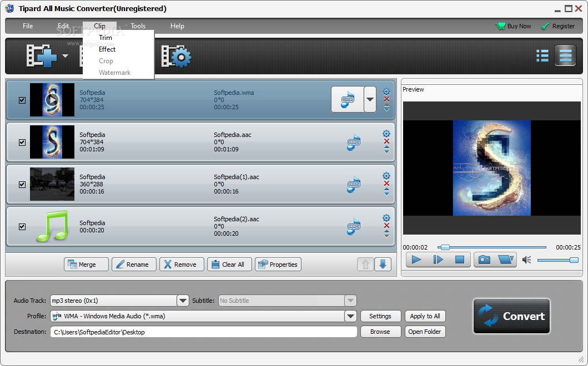Browse for destination folder
The height and width of the screenshot is (366, 588).
[381, 332]
